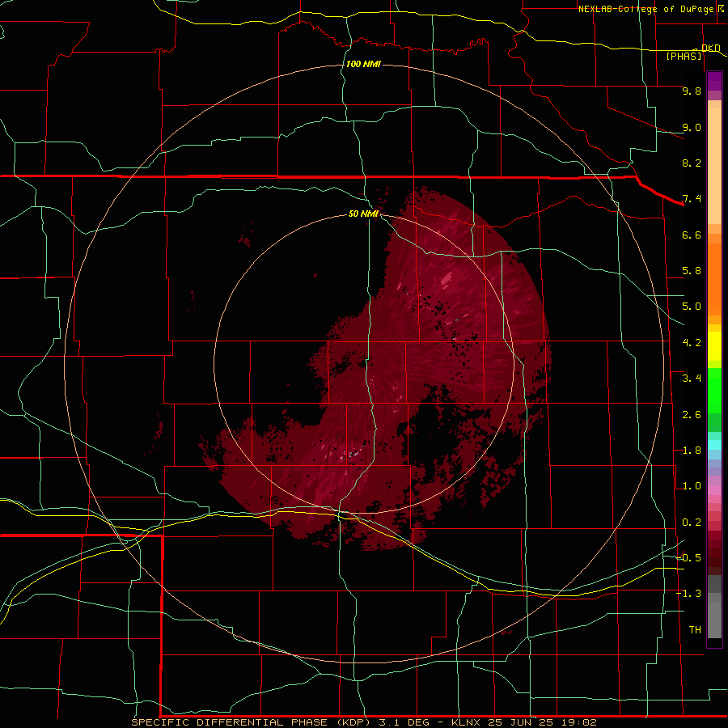
Task: Pick the gray swatch at the color scale bottom
Action: point(714,620)
